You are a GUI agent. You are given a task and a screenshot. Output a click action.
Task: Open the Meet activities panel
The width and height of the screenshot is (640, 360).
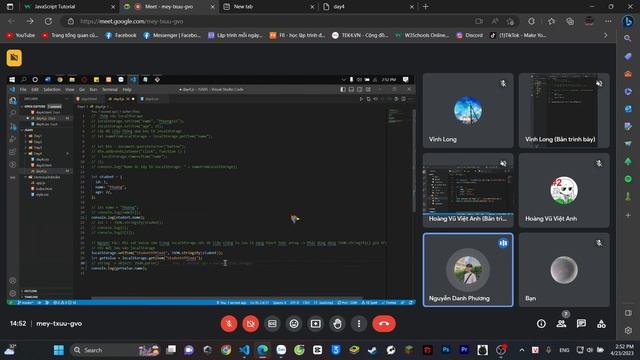point(601,324)
